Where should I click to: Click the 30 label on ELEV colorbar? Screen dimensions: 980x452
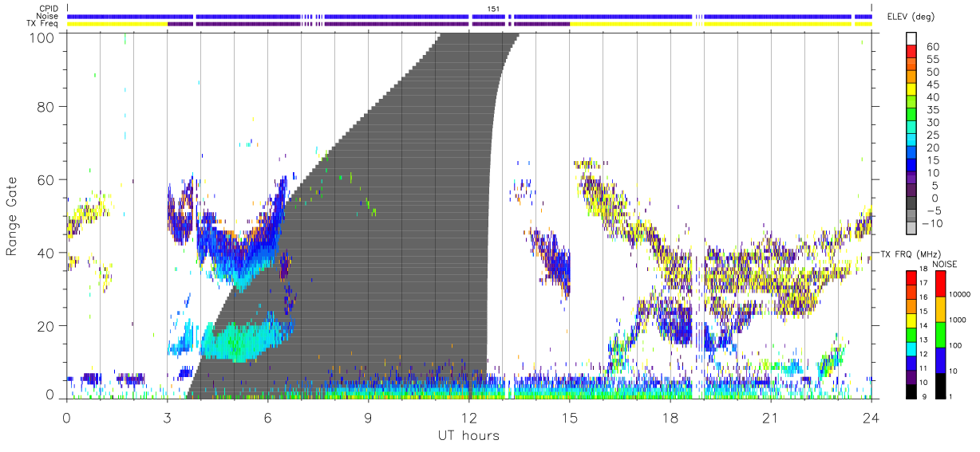(932, 122)
